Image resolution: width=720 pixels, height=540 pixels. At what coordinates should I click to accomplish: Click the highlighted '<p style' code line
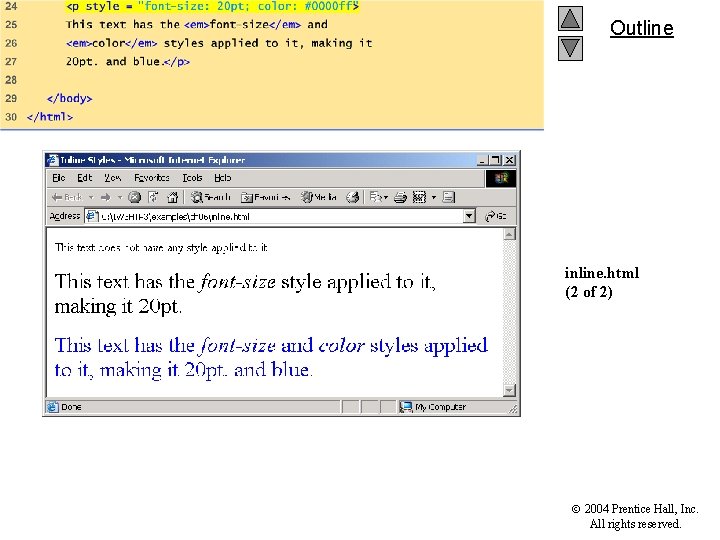(x=212, y=6)
